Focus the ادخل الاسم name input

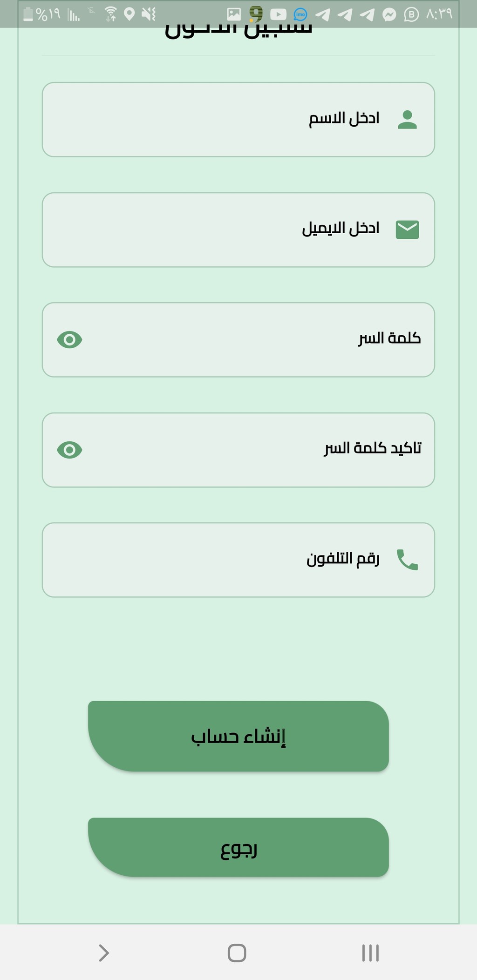click(x=238, y=120)
